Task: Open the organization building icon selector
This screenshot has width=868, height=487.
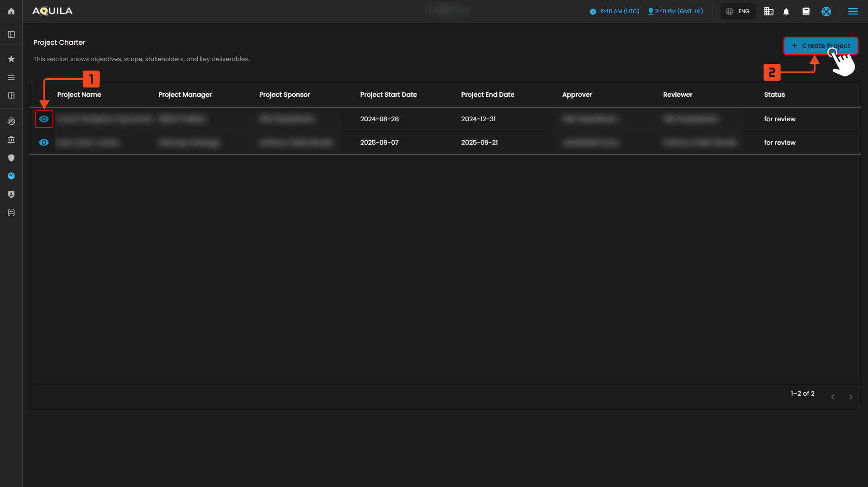Action: 768,12
